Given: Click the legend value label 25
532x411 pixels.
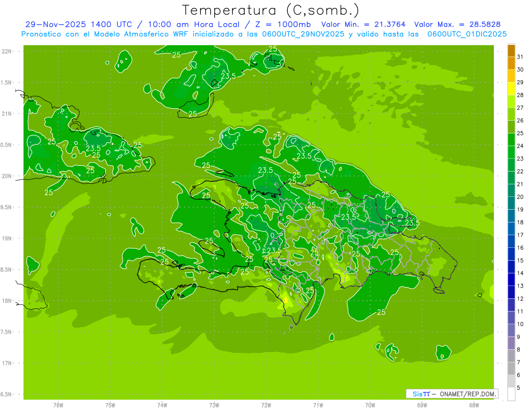Looking at the screenshot, I should point(520,133).
